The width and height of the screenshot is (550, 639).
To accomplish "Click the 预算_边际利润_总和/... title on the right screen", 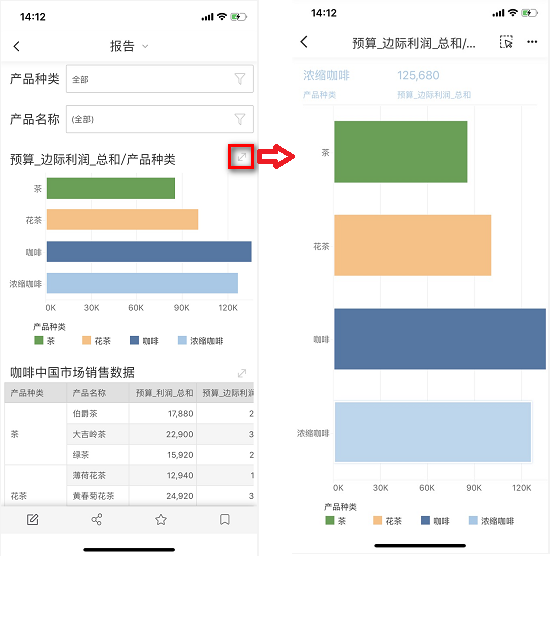I will coord(414,43).
